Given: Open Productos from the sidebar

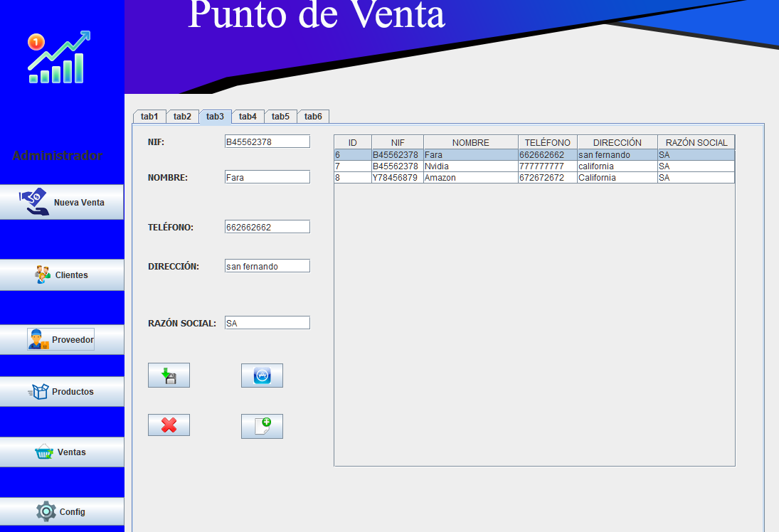Looking at the screenshot, I should (x=62, y=392).
